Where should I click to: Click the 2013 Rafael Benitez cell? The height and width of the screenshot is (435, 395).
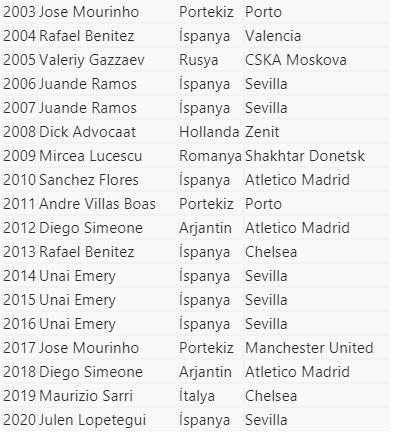pyautogui.click(x=69, y=252)
